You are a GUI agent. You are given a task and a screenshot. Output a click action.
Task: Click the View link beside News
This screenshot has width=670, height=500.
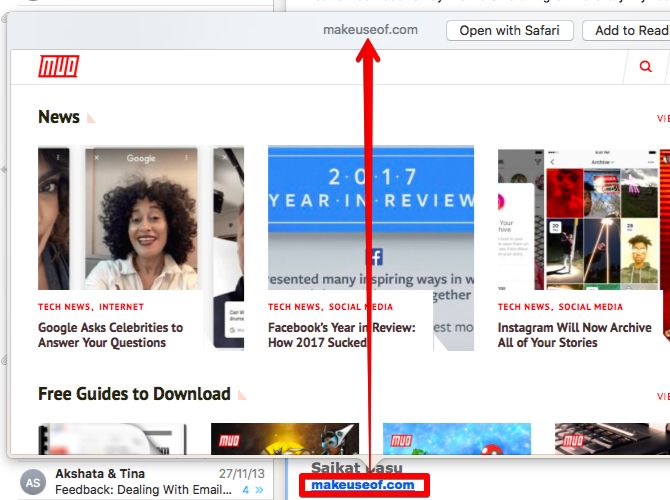[x=663, y=118]
